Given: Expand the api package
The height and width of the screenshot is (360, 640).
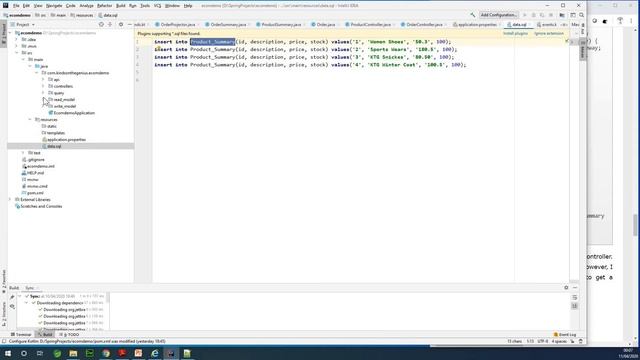Looking at the screenshot, I should 43,80.
